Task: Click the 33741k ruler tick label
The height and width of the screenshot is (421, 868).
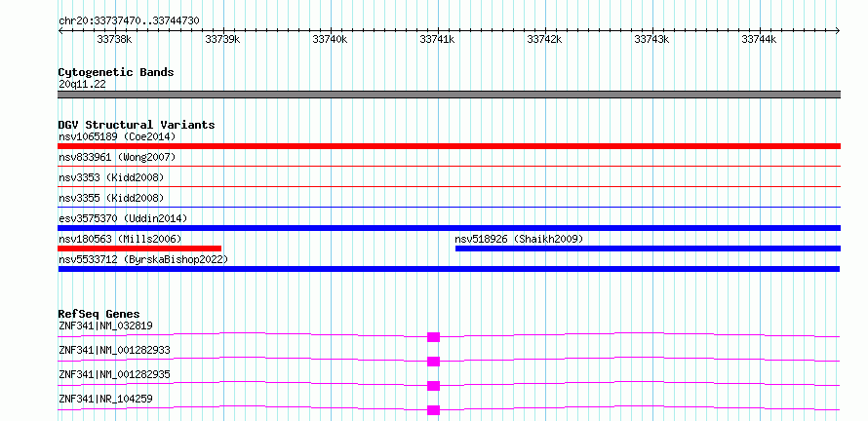Action: pyautogui.click(x=437, y=40)
